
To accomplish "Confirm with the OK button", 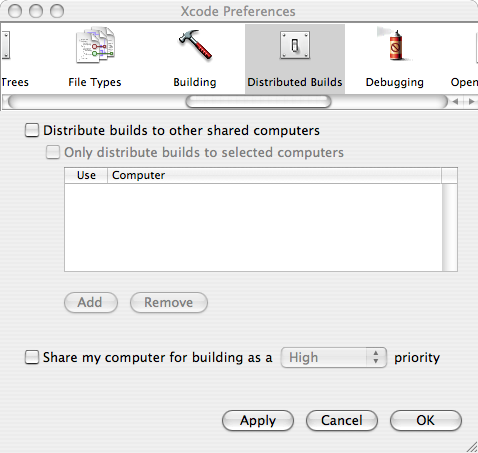I will tap(426, 420).
